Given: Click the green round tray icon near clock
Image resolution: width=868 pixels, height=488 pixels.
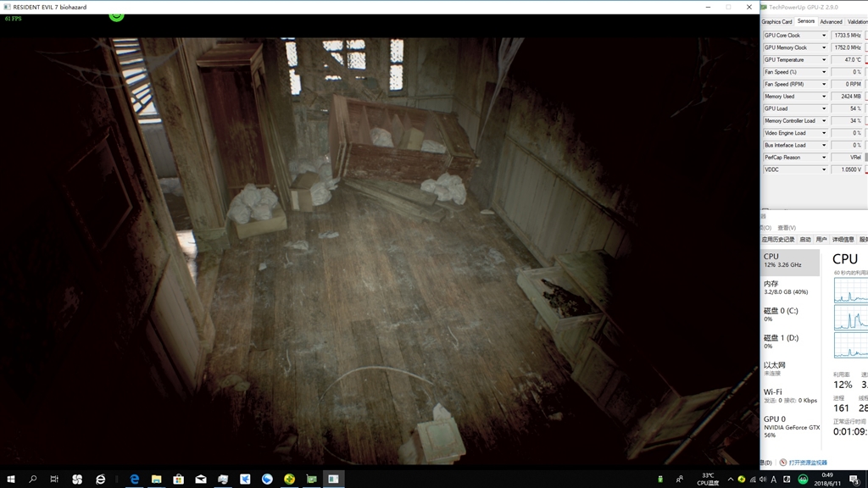Looking at the screenshot, I should 803,480.
